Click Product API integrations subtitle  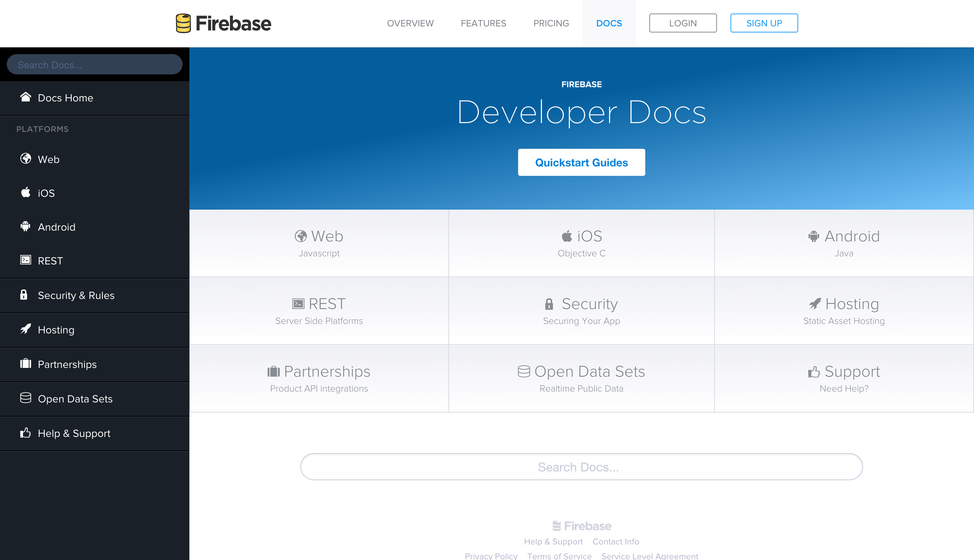point(319,389)
